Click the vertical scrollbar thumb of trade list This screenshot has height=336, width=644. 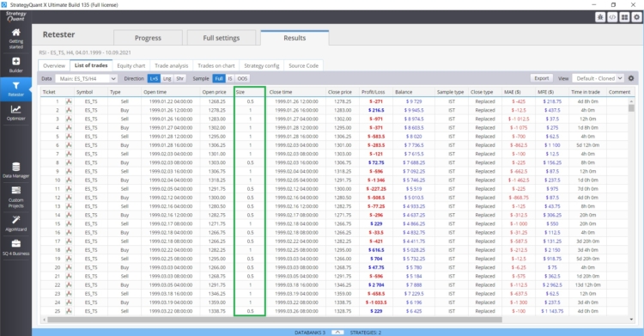(631, 107)
